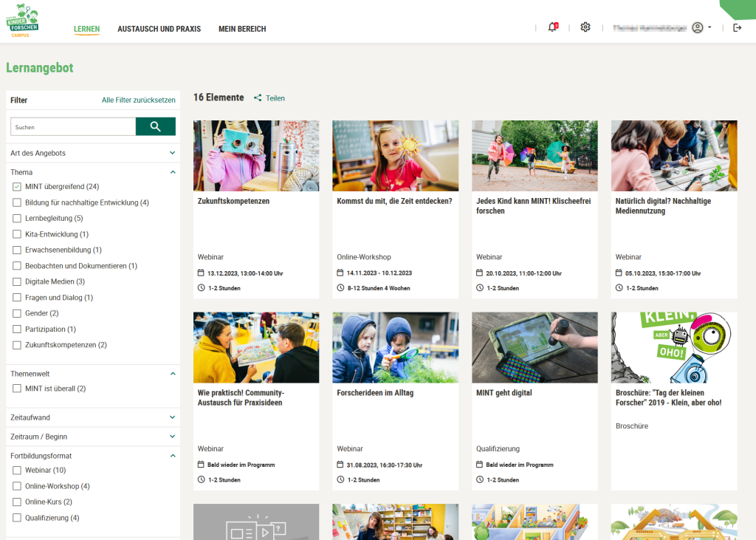
Task: Open the settings gear icon
Action: 585,27
